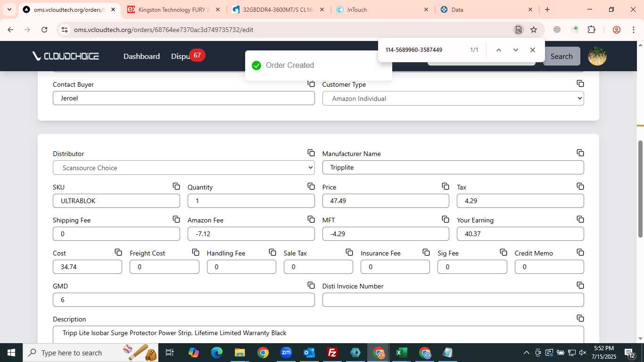Copy the Sale Tax value

[x=349, y=253]
